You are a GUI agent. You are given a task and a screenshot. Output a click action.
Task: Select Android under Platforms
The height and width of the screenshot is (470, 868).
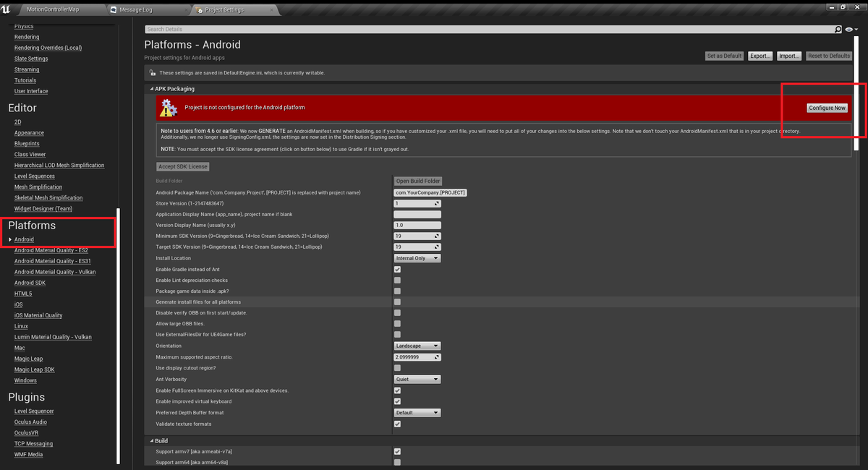tap(24, 239)
